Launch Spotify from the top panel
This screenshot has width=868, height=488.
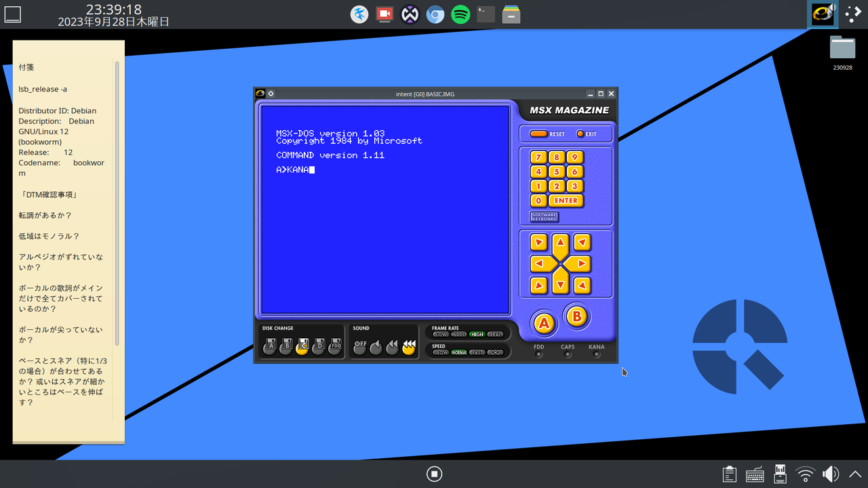coord(460,14)
